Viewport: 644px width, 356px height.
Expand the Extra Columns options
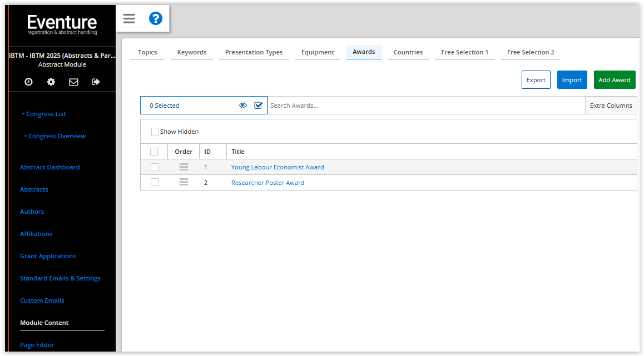(611, 106)
